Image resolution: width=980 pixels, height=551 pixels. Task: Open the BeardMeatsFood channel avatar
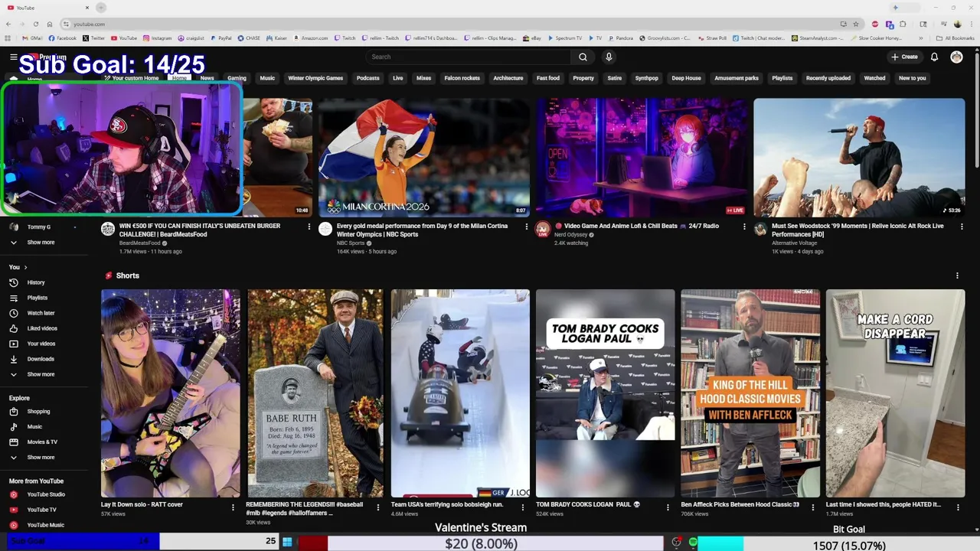pyautogui.click(x=108, y=229)
